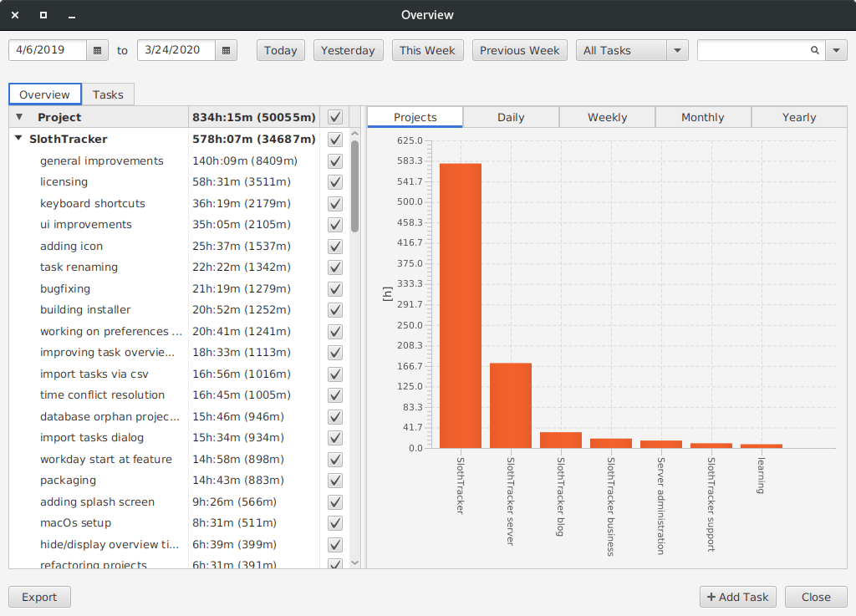Switch to the Monthly chart tab
Viewport: 856px width, 616px height.
tap(703, 117)
